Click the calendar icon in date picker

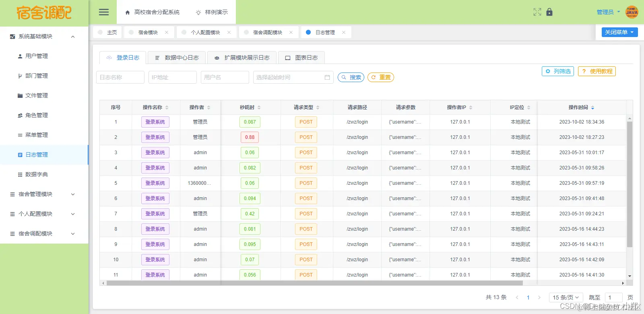pos(327,77)
